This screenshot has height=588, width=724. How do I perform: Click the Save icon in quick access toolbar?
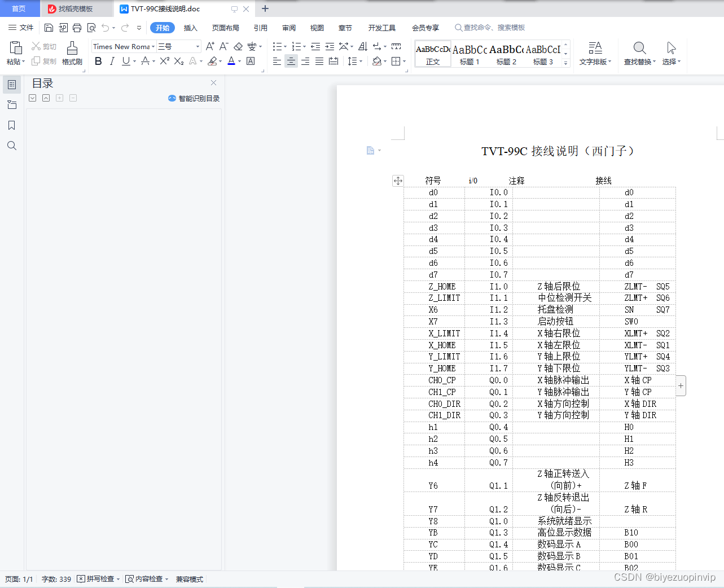(49, 28)
